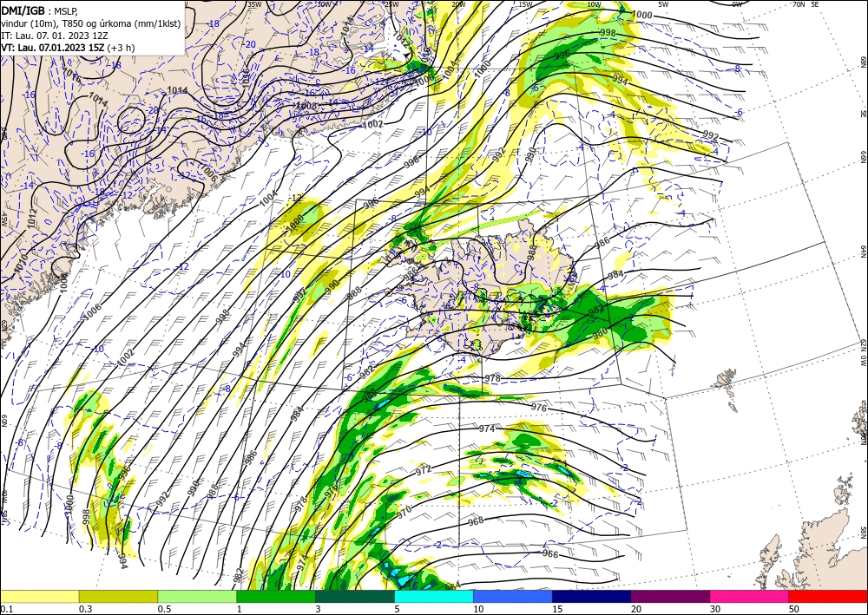Click the '30' legend value
Viewport: 868px width, 615px height.
714,609
